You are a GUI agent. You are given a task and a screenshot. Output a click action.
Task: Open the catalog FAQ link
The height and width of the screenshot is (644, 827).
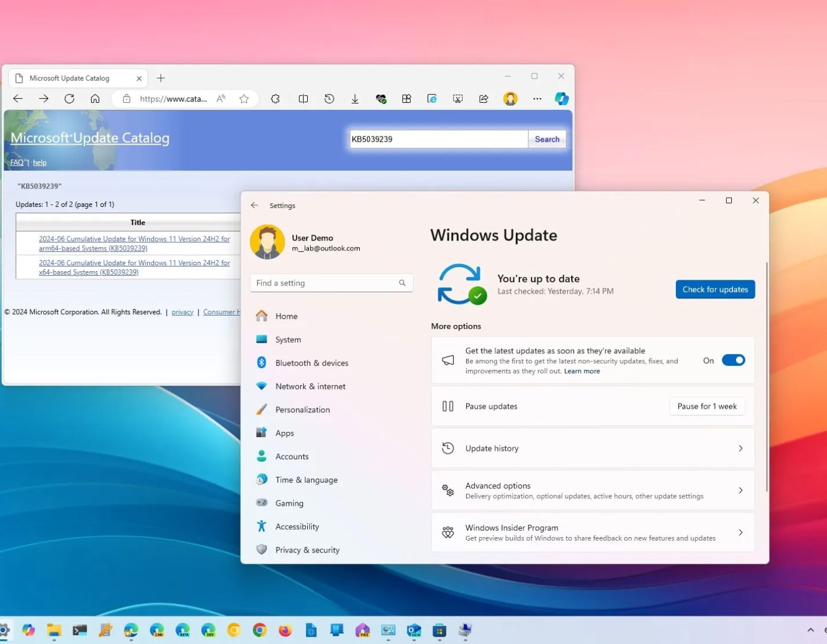click(x=17, y=162)
